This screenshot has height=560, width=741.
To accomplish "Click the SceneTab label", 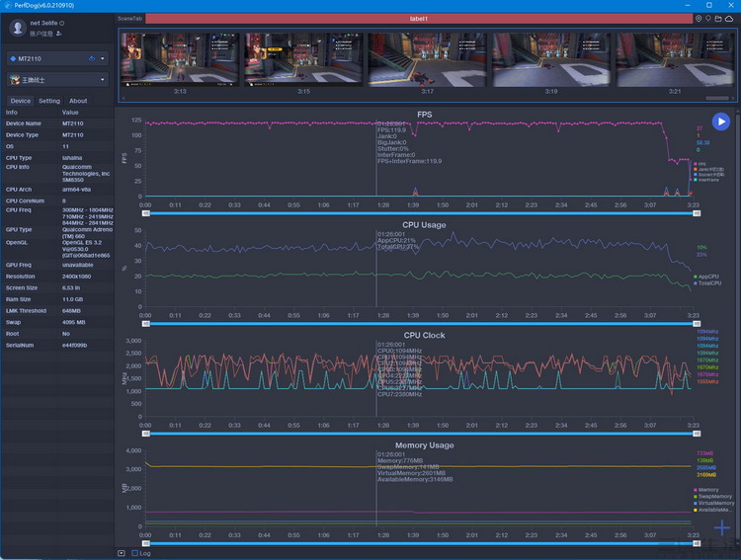I will 129,19.
